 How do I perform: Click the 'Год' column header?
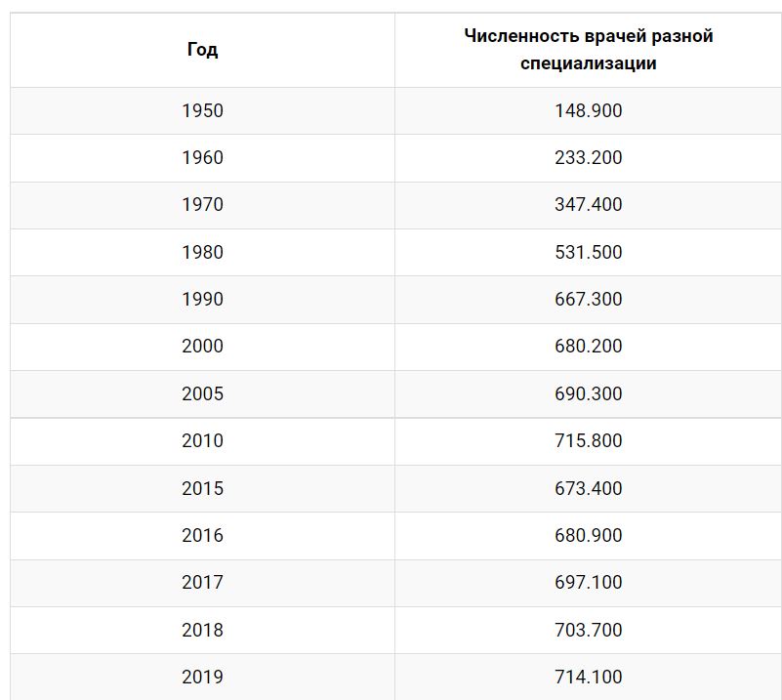click(202, 50)
